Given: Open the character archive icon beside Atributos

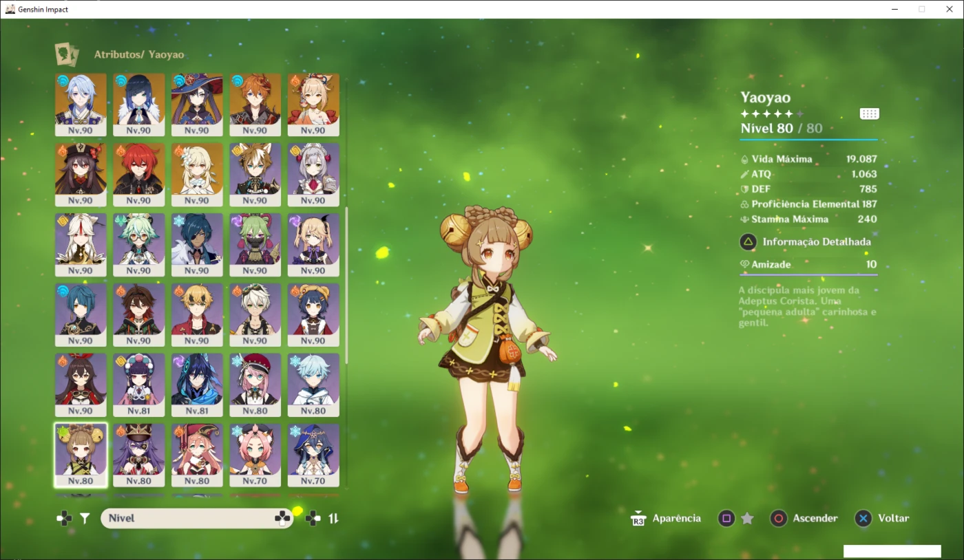Looking at the screenshot, I should point(67,54).
